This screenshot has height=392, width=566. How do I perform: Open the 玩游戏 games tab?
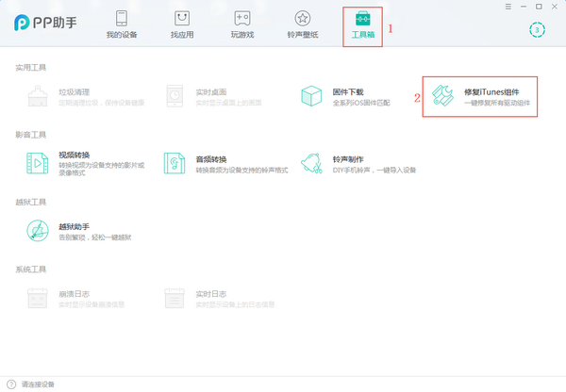tap(241, 25)
